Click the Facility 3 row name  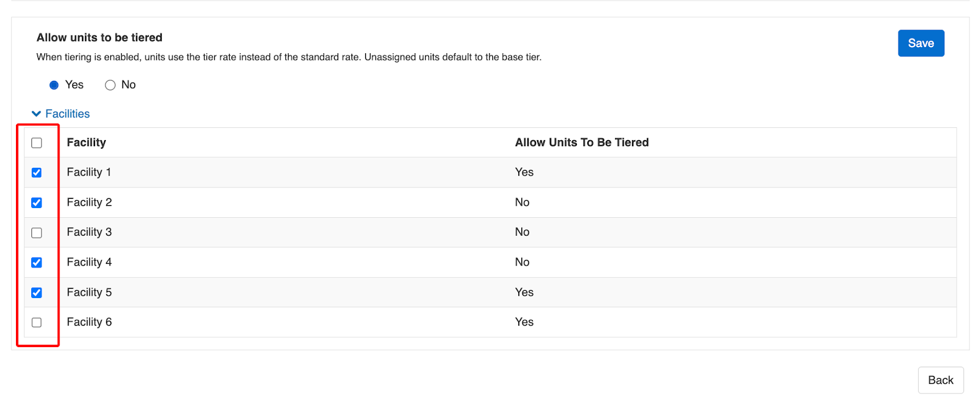coord(89,233)
